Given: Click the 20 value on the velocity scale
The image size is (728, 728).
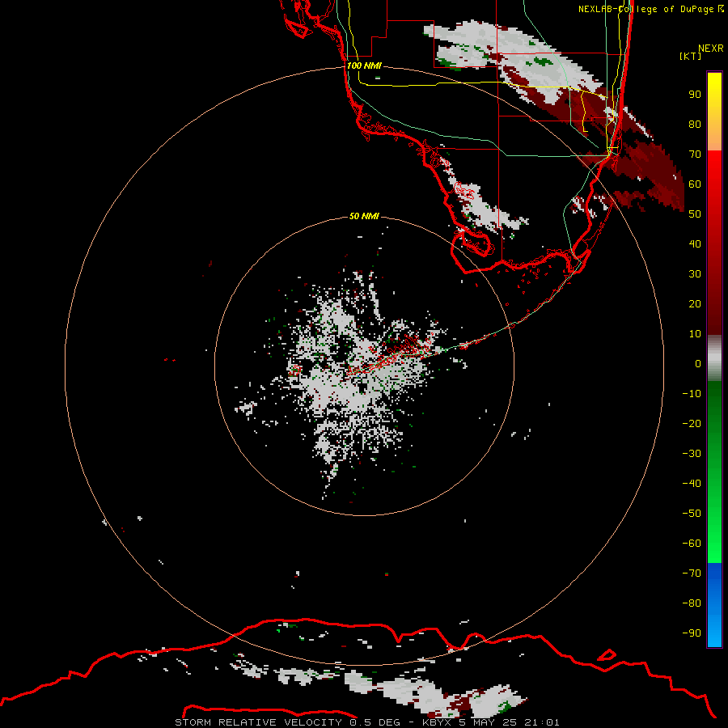Looking at the screenshot, I should point(695,303).
